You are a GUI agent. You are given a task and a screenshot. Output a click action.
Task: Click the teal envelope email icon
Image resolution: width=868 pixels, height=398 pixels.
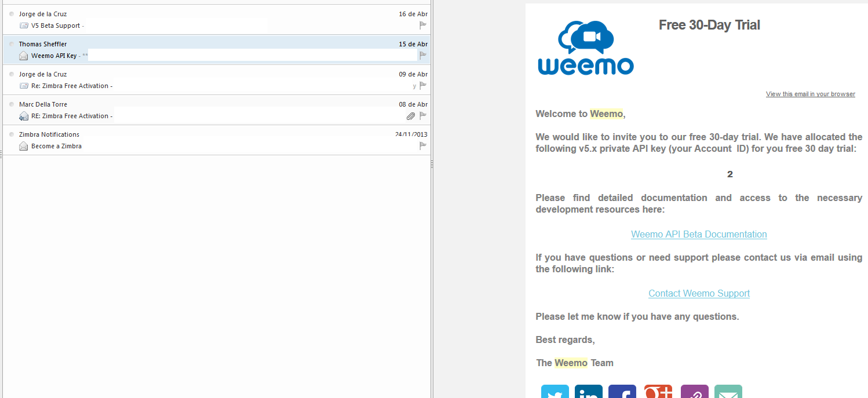[x=728, y=392]
